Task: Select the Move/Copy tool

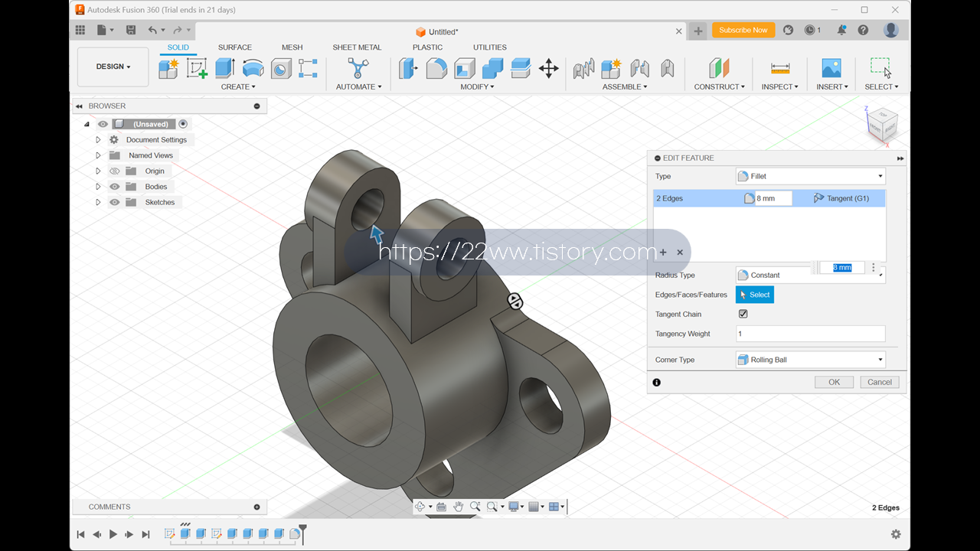Action: (548, 68)
